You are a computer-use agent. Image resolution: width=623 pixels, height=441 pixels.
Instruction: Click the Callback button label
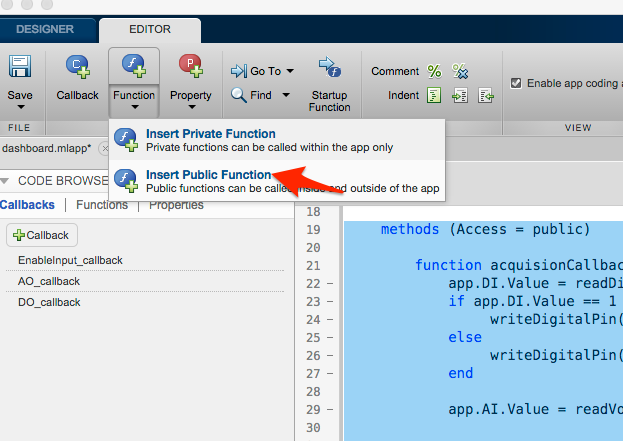(x=77, y=95)
